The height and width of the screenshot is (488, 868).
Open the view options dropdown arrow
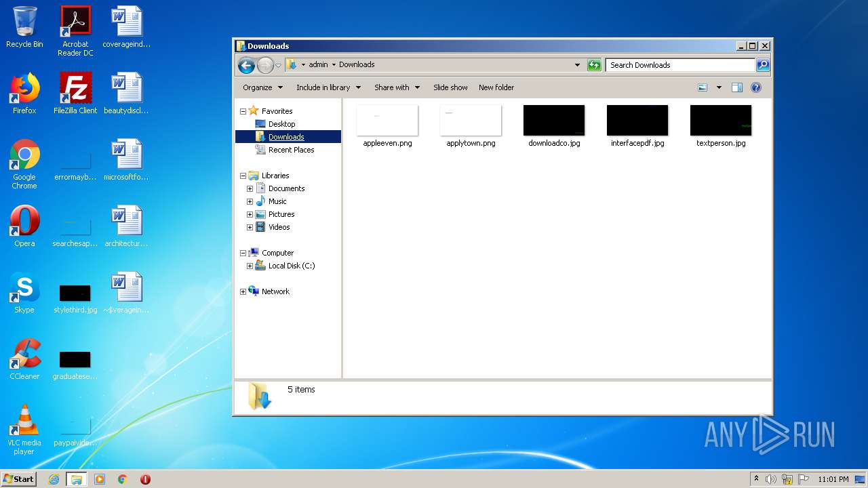[x=719, y=87]
